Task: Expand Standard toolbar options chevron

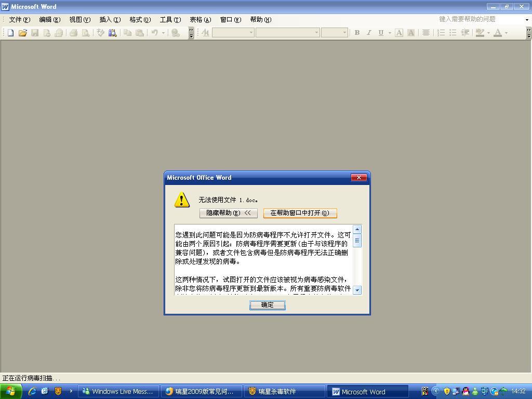Action: (191, 33)
